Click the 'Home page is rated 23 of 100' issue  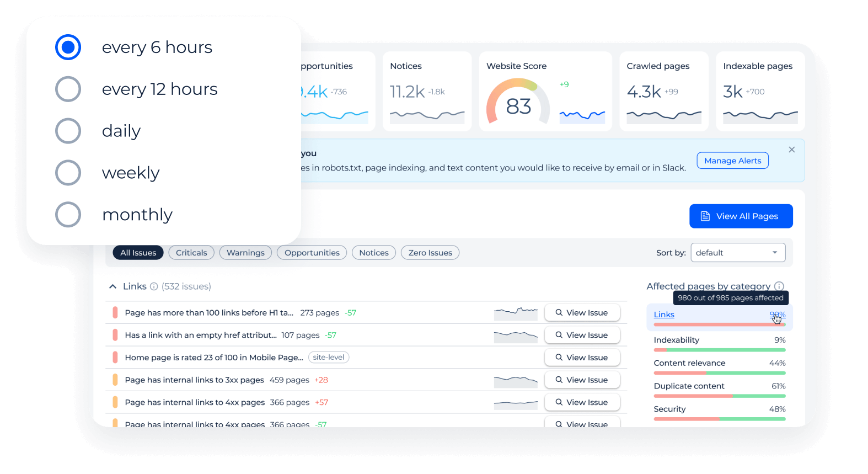coord(214,358)
